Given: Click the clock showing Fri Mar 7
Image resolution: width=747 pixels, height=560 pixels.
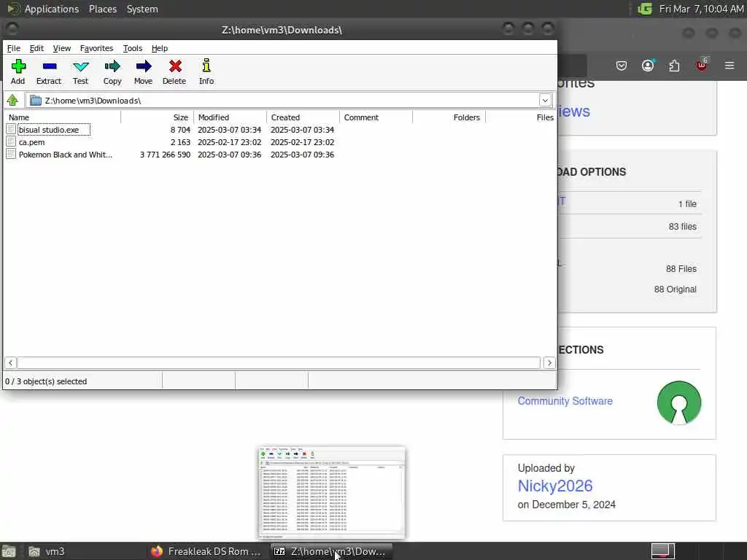Looking at the screenshot, I should 701,9.
